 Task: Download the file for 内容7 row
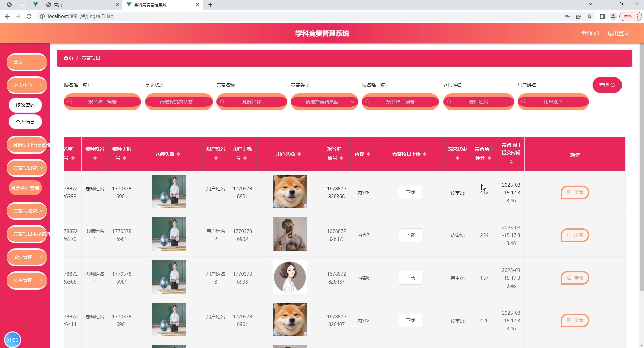410,235
